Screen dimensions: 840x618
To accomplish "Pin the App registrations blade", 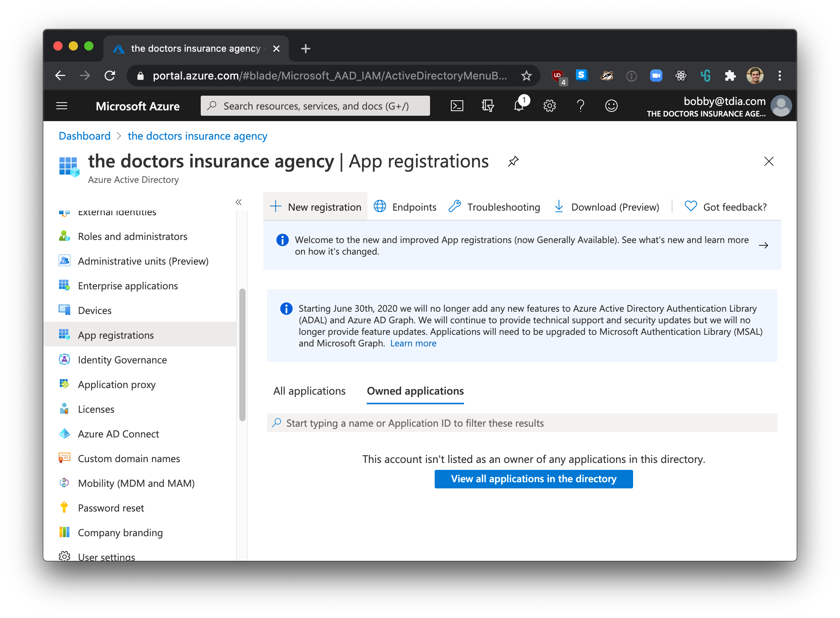I will 513,161.
